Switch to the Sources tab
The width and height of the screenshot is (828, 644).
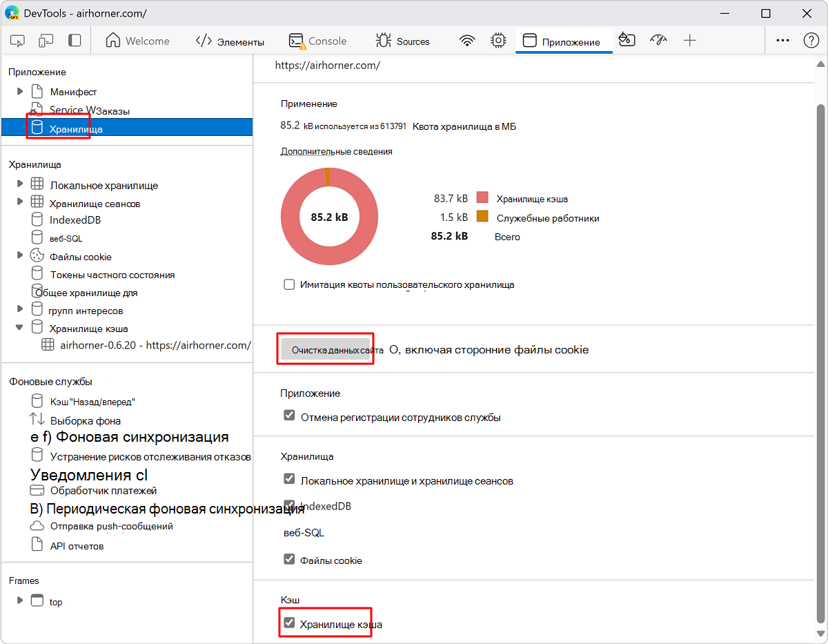[403, 41]
